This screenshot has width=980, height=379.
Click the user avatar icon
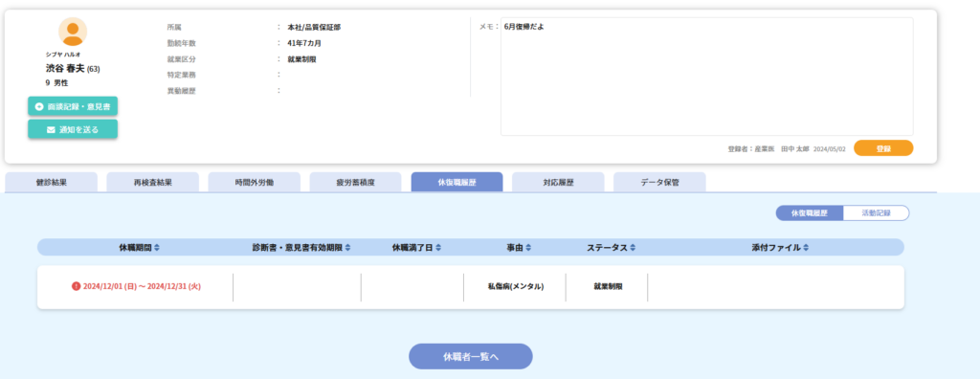pos(73,32)
